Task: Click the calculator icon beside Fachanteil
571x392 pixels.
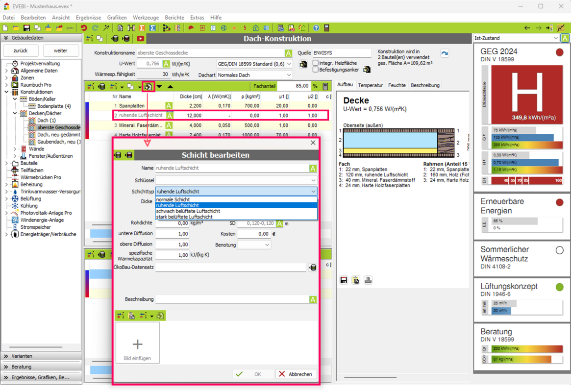Action: pyautogui.click(x=325, y=86)
